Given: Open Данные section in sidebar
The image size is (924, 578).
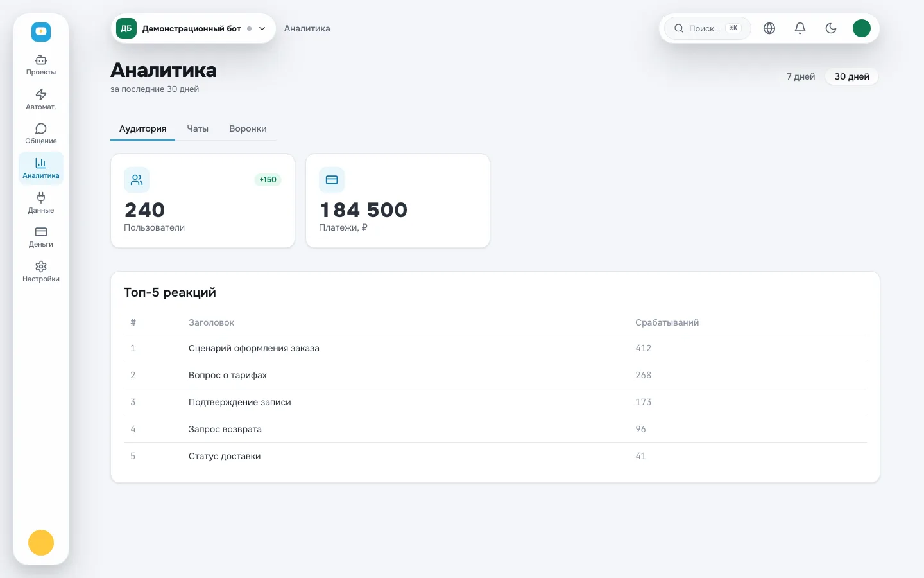Looking at the screenshot, I should tap(41, 203).
